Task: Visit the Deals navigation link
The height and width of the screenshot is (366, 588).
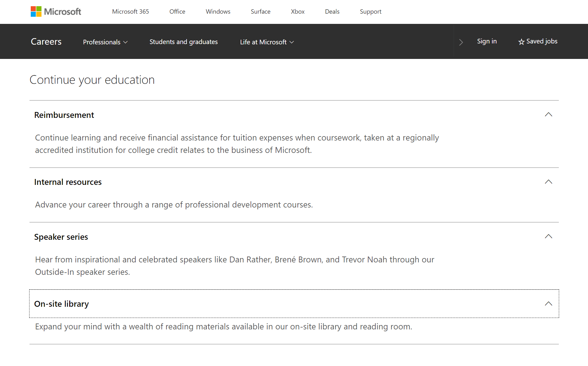Action: tap(332, 11)
